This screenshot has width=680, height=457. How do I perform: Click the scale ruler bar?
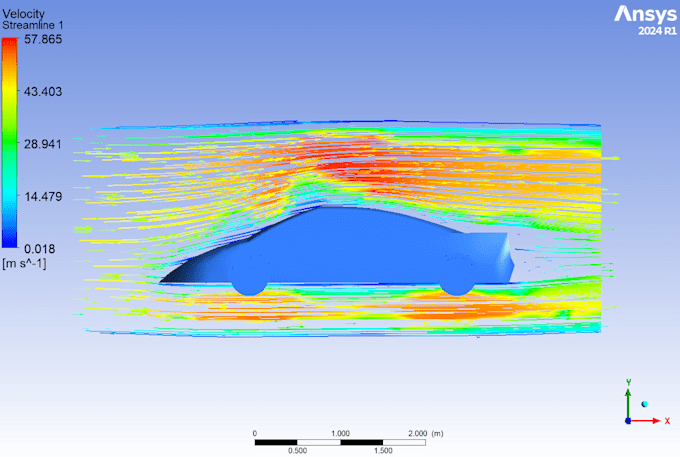(x=340, y=442)
